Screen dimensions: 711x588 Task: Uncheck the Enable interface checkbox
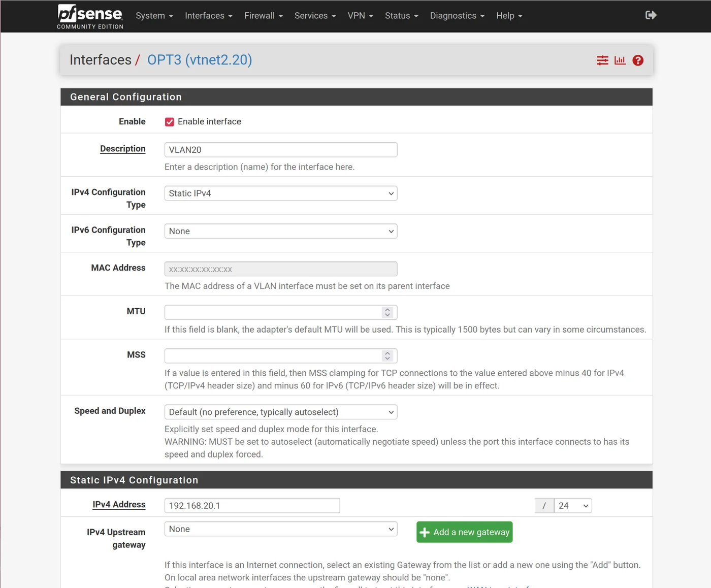[x=169, y=121]
